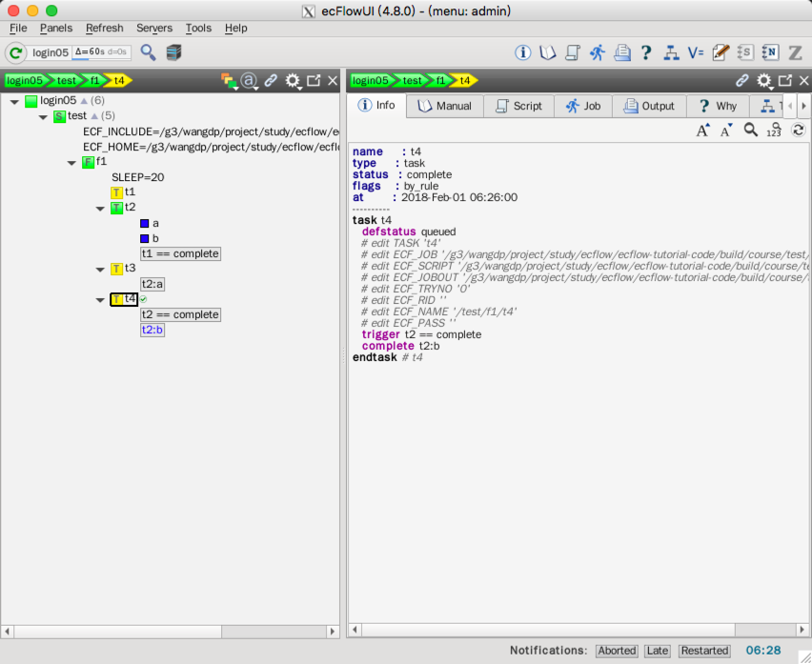Select event a under t2
The width and height of the screenshot is (812, 664).
(150, 224)
